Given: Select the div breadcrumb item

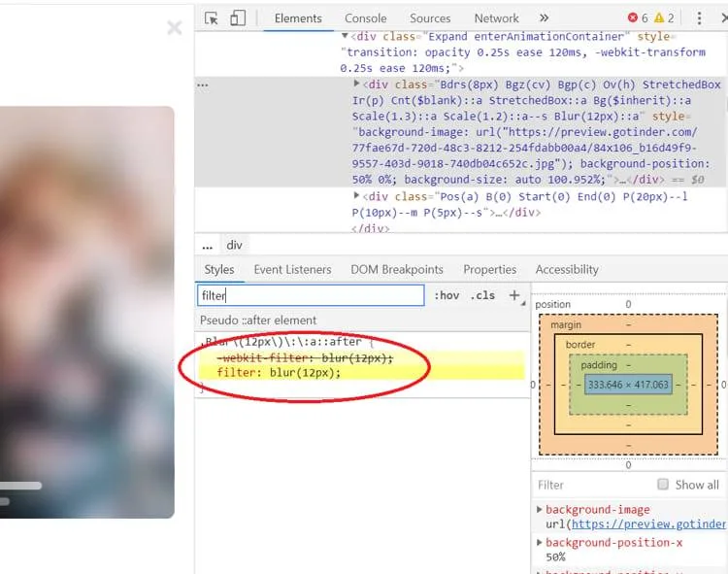Looking at the screenshot, I should tap(235, 245).
